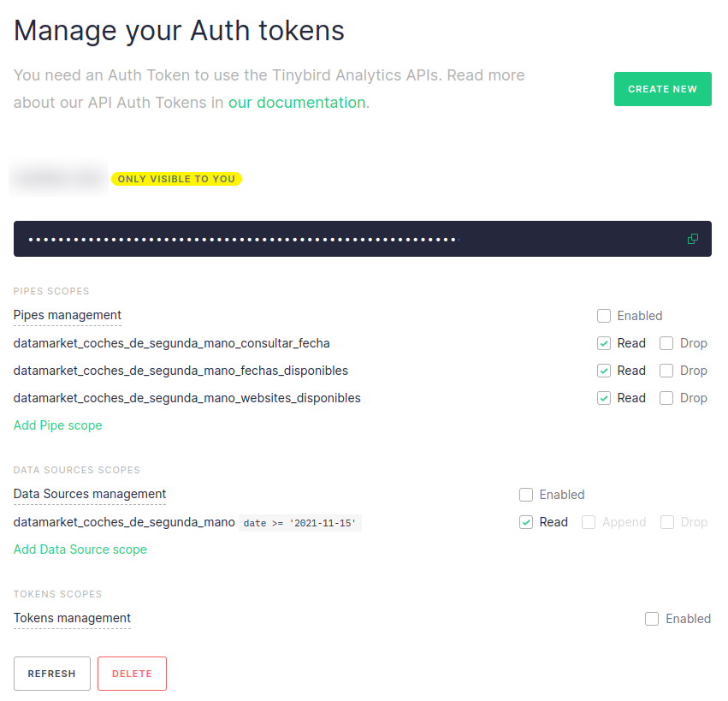Uncheck Read for the datamarket data source
Viewport: 728px width, 701px height.
tap(526, 522)
